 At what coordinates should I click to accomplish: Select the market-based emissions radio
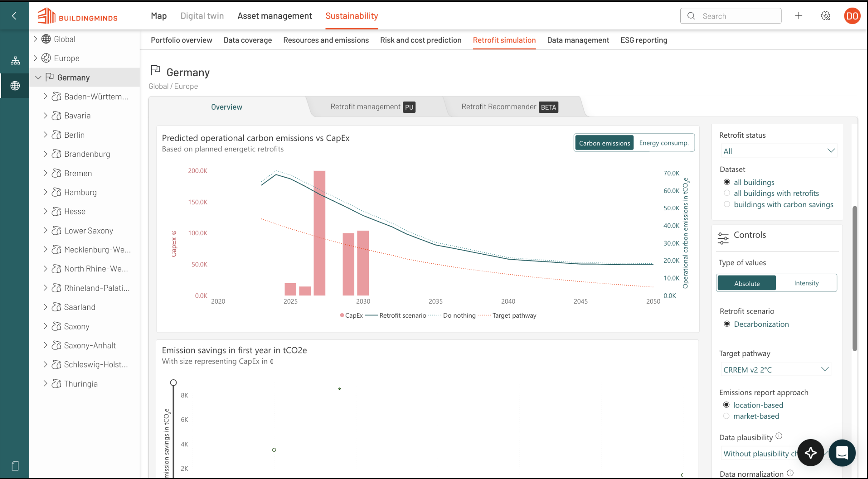tap(726, 416)
